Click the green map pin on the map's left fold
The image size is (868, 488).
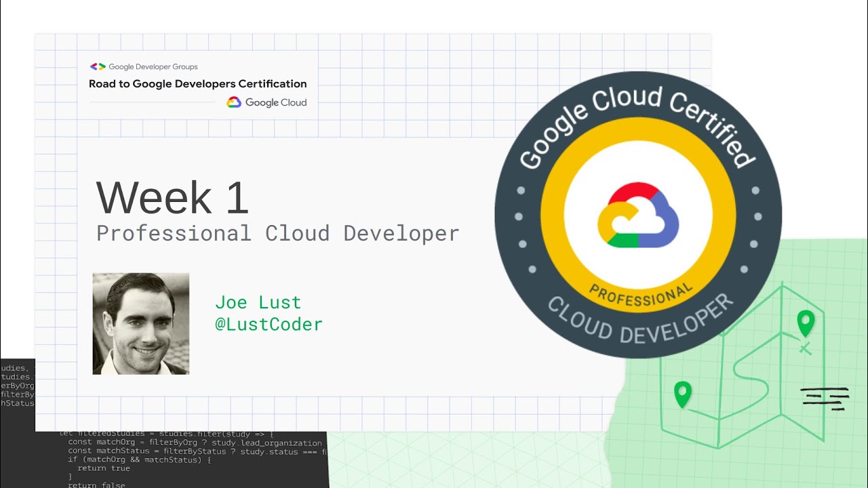(x=683, y=394)
